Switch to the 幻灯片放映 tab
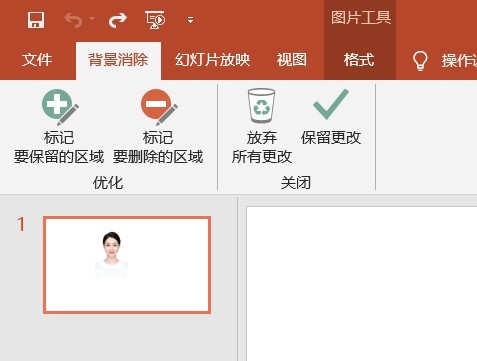The width and height of the screenshot is (477, 361). point(213,60)
